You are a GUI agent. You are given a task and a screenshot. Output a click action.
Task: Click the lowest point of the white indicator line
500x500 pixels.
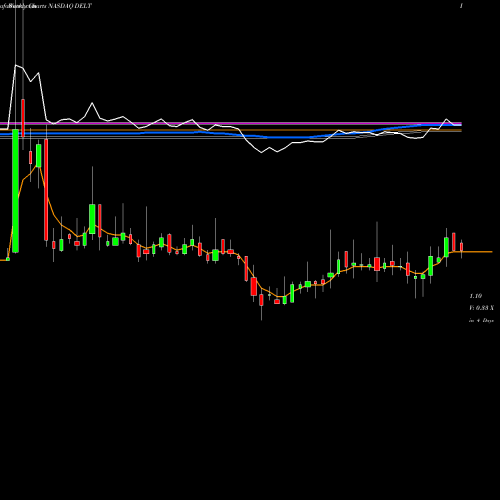pyautogui.click(x=261, y=153)
